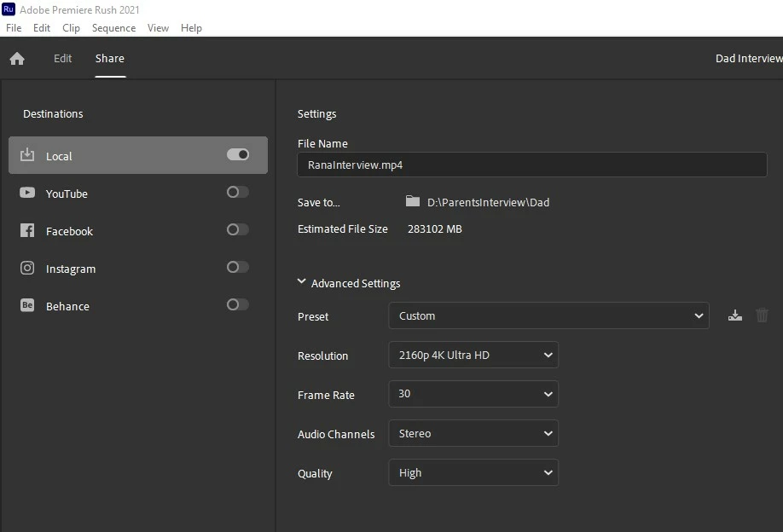Click the YouTube destination icon
The height and width of the screenshot is (532, 783).
coord(27,194)
